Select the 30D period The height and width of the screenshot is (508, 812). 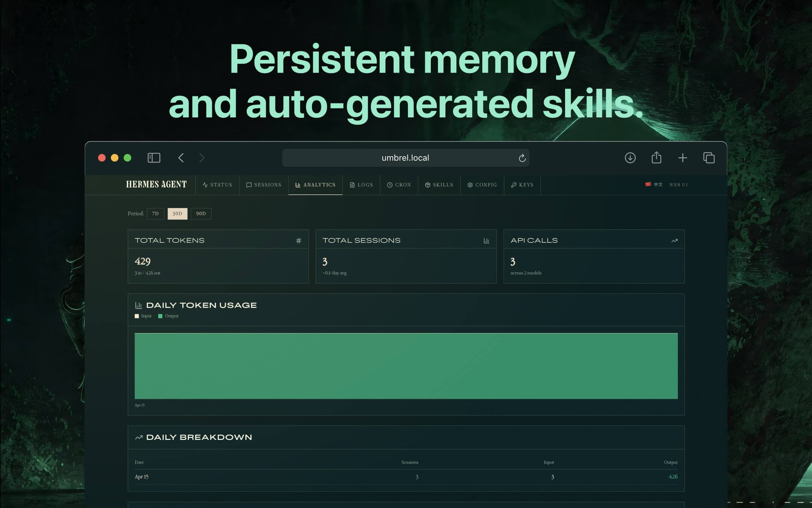[x=177, y=213]
